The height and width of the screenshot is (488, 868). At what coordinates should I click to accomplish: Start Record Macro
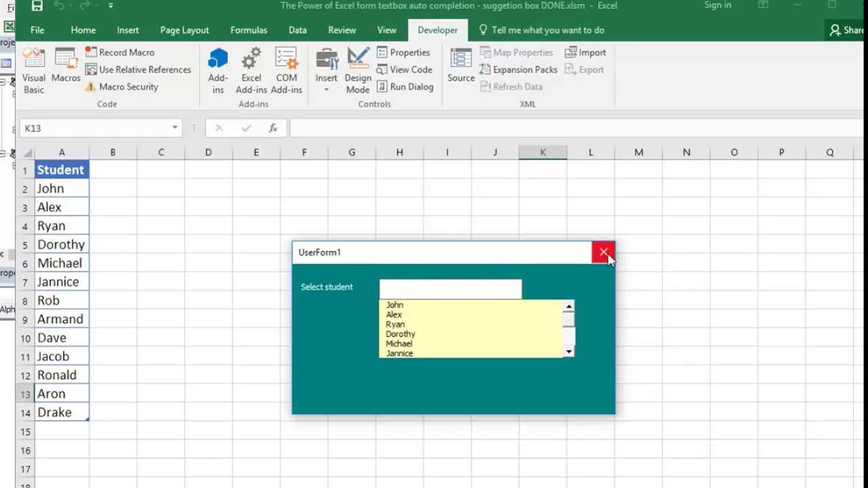[120, 52]
